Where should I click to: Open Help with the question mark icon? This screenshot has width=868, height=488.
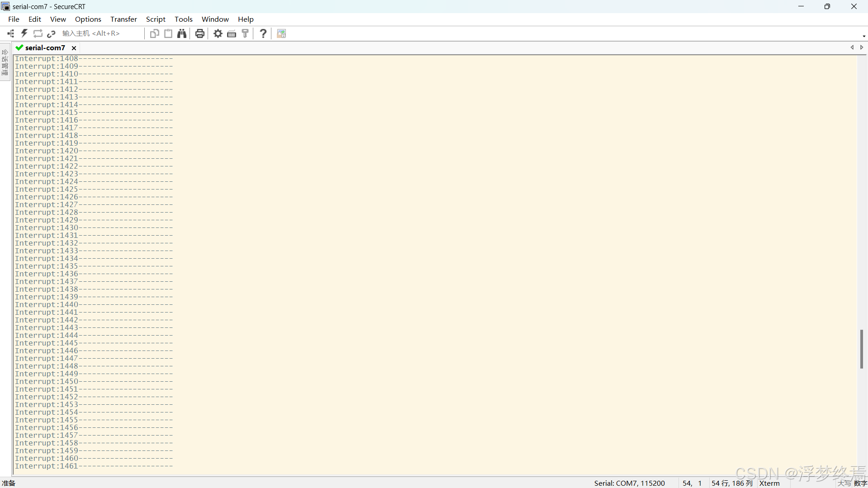click(x=263, y=33)
